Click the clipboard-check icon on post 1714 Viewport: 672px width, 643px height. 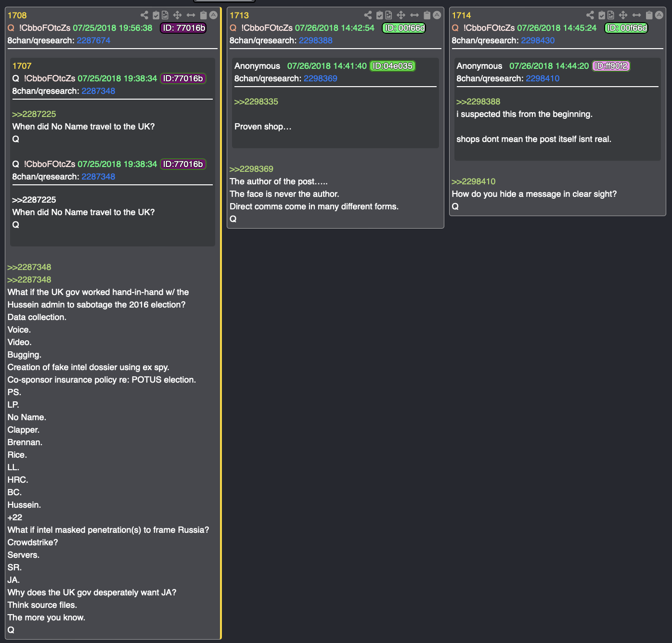tap(602, 15)
